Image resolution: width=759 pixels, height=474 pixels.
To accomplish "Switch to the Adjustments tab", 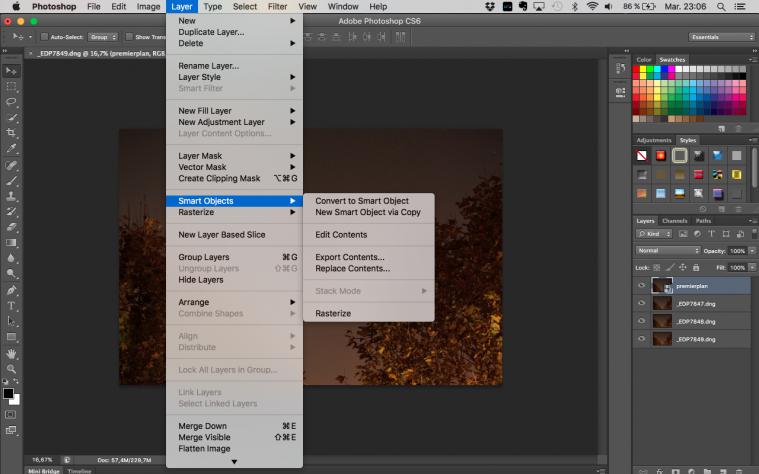I will coord(653,140).
